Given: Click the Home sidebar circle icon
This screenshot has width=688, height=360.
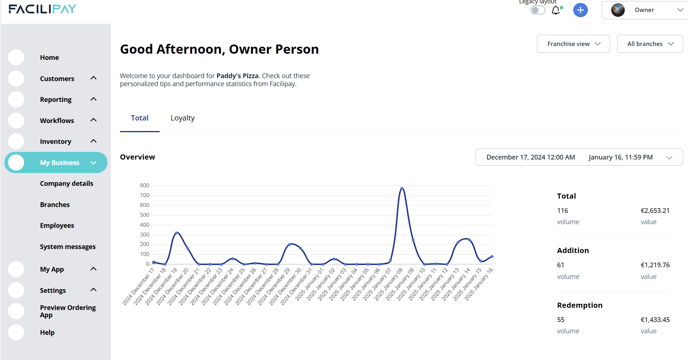Looking at the screenshot, I should pyautogui.click(x=16, y=58).
